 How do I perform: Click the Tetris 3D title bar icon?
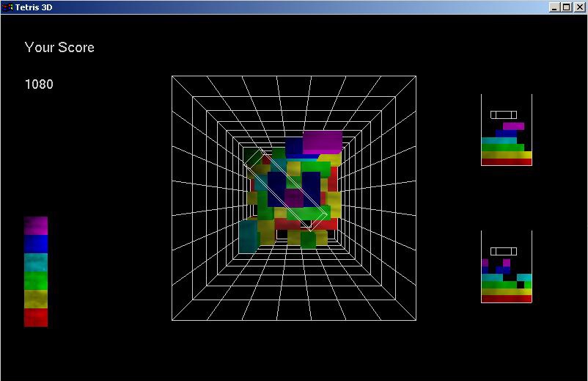pos(7,7)
